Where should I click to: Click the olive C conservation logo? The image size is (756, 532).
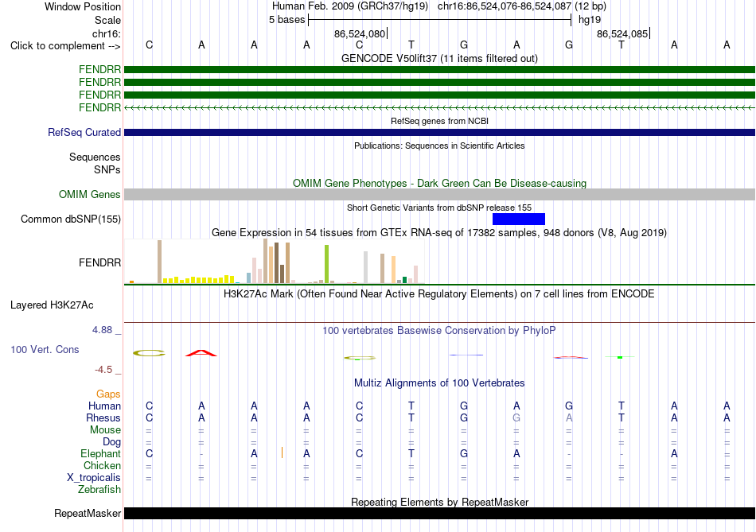(x=149, y=353)
